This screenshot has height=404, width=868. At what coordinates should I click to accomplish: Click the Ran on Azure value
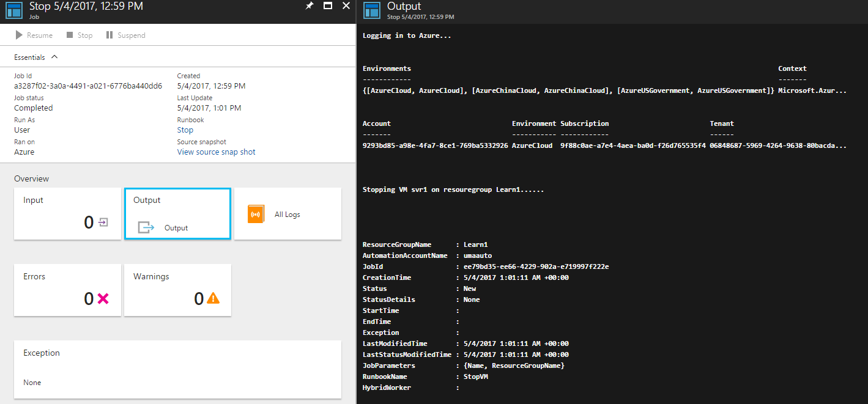tap(24, 152)
